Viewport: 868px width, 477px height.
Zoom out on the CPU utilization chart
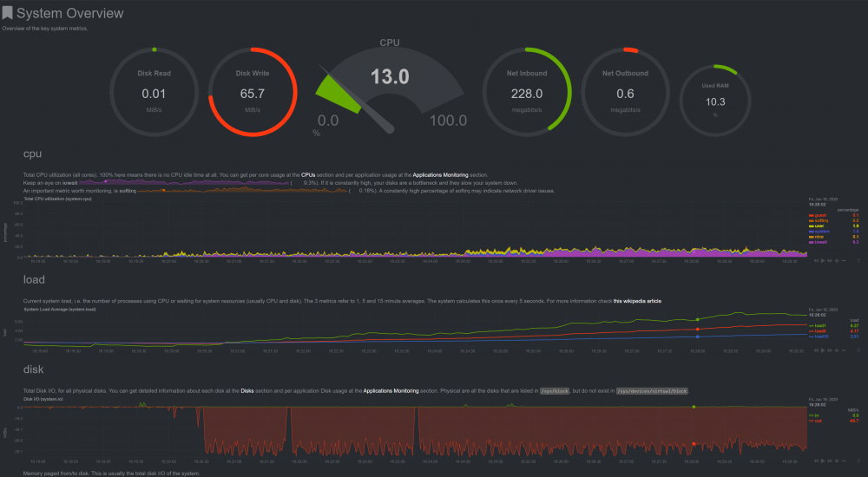(x=844, y=261)
